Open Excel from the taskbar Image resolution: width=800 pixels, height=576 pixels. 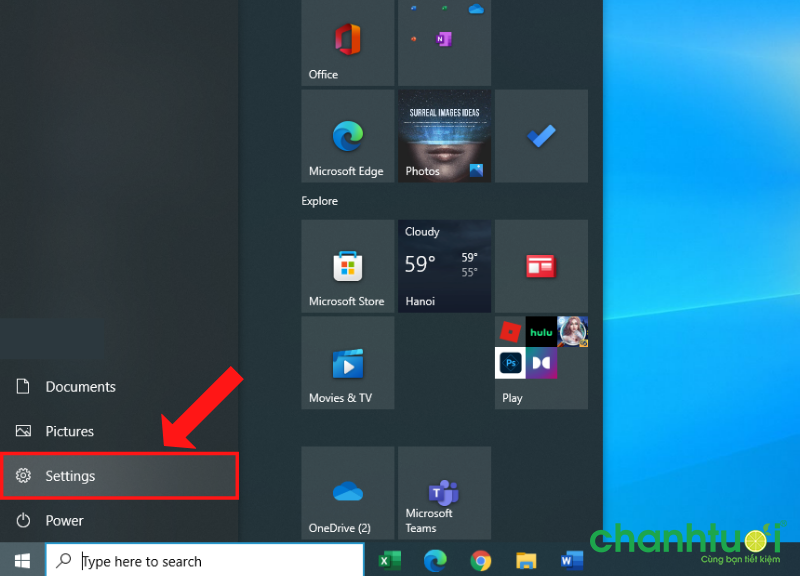(389, 561)
